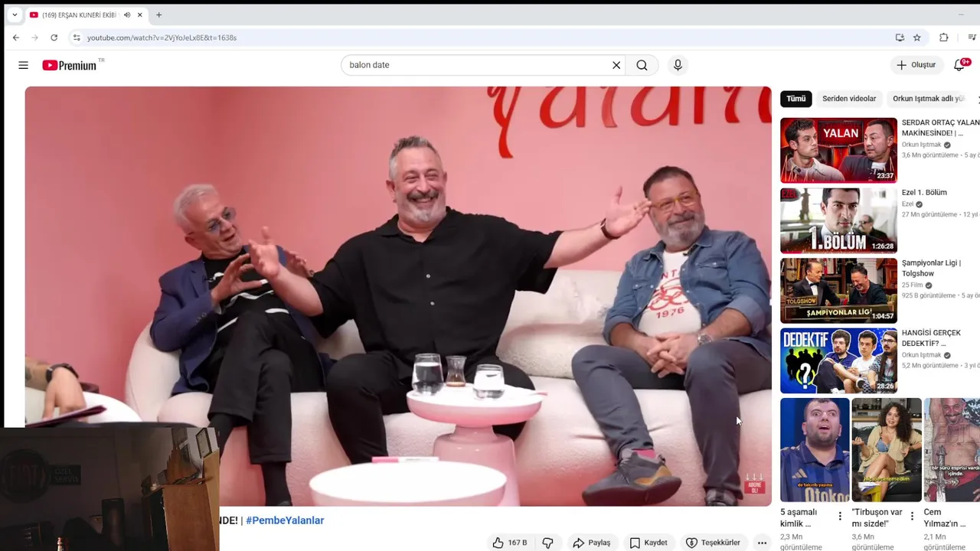Click 'Şampiyonlar Ligi | Tolgshow' title

[x=931, y=268]
